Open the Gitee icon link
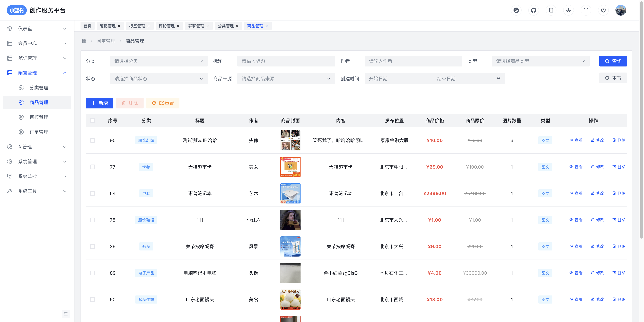This screenshot has height=322, width=644. pos(516,10)
